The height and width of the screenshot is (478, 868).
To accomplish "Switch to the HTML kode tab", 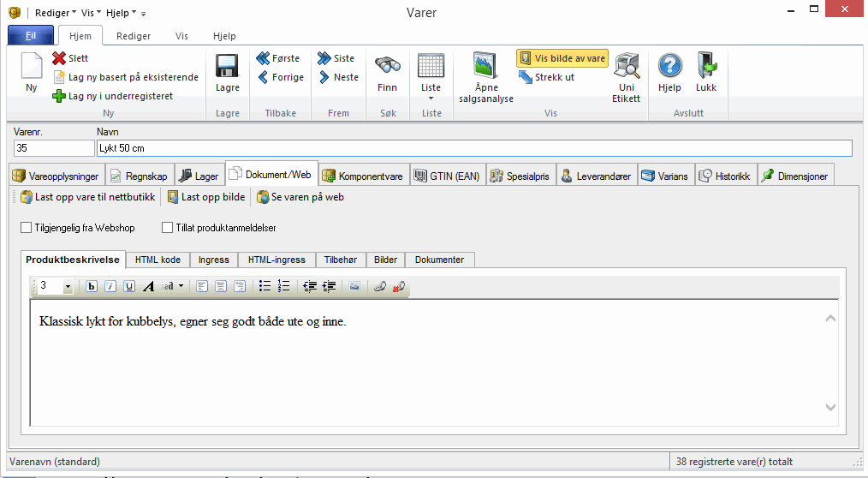I will pyautogui.click(x=158, y=260).
